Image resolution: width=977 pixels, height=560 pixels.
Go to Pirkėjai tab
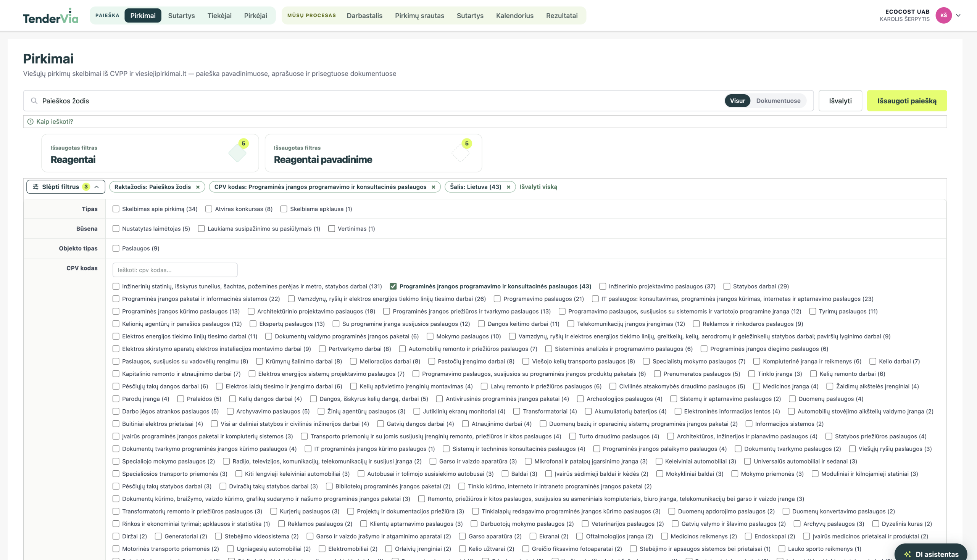[x=255, y=15]
